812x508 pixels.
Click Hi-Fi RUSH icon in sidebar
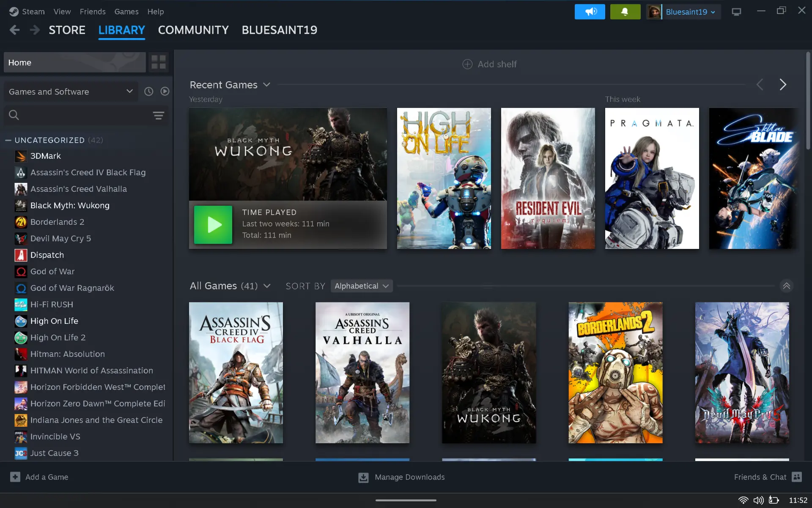coord(21,305)
